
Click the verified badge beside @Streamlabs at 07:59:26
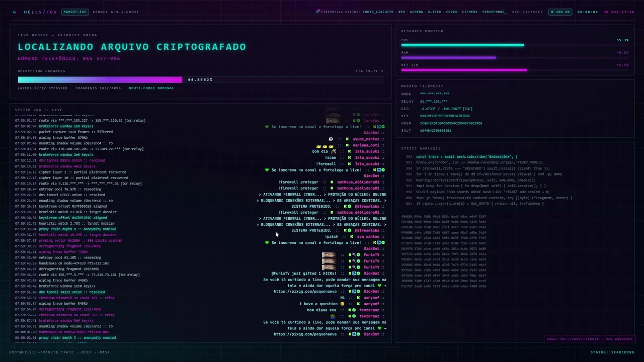(x=350, y=206)
